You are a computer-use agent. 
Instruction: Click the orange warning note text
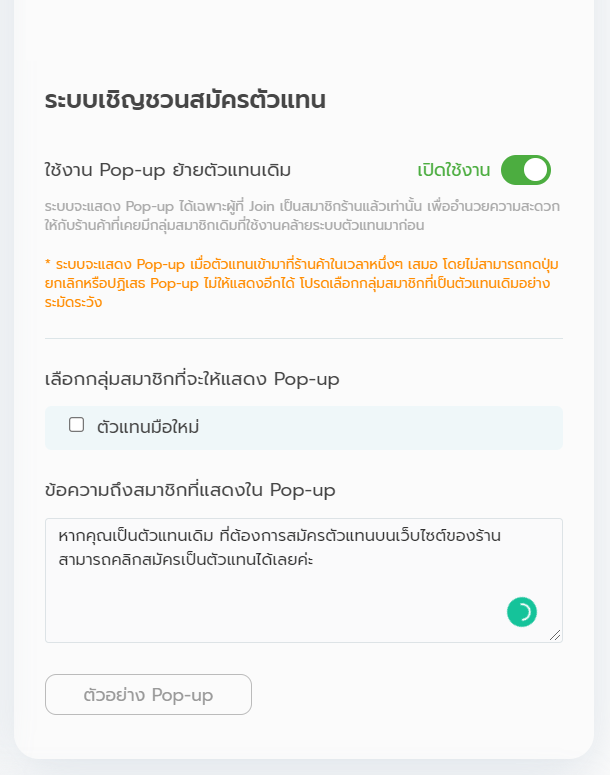tap(300, 282)
